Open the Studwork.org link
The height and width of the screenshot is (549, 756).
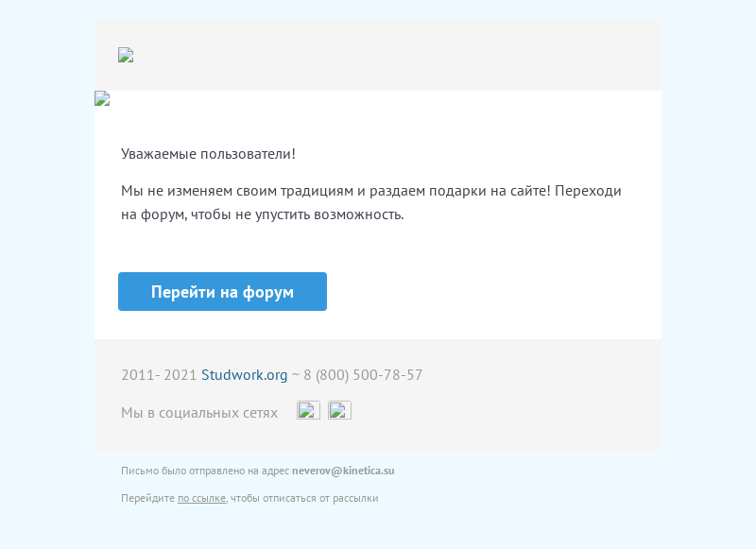(244, 374)
